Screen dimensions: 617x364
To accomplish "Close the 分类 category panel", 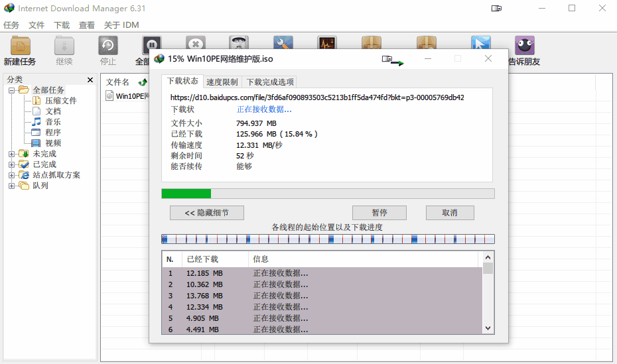I will (x=90, y=80).
